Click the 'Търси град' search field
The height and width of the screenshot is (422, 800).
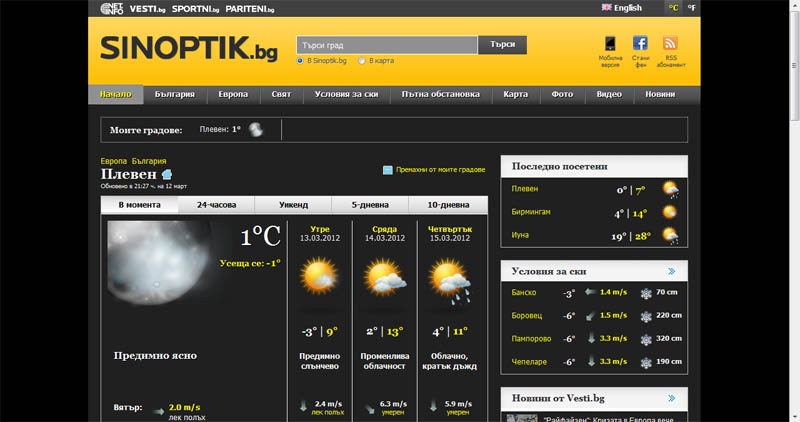click(x=387, y=45)
